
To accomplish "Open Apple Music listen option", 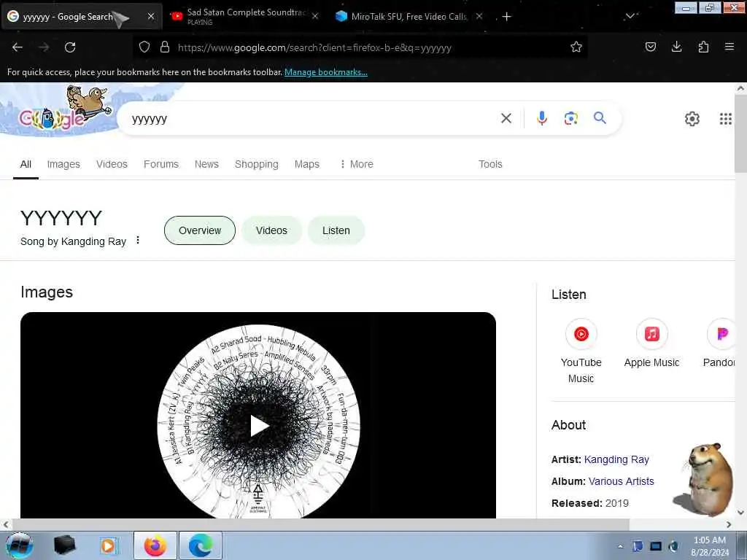I will click(x=651, y=343).
